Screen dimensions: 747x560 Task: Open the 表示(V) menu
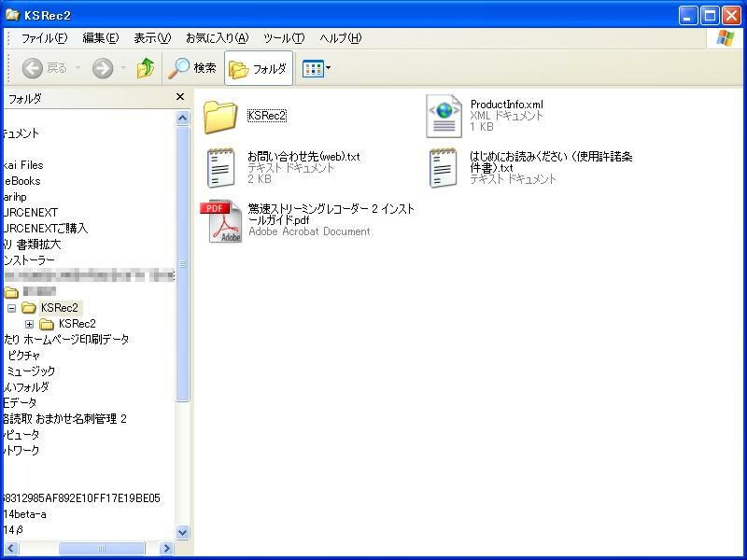152,38
